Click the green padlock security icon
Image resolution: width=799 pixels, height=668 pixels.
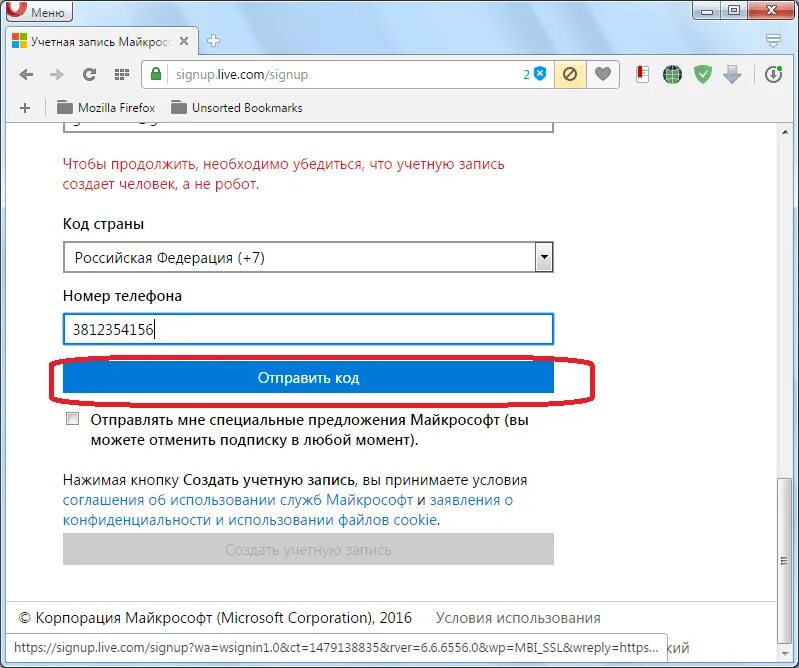(x=156, y=74)
